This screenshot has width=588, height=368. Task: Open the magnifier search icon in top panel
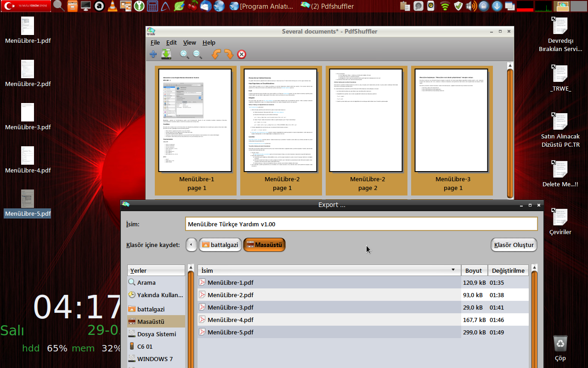pos(59,6)
